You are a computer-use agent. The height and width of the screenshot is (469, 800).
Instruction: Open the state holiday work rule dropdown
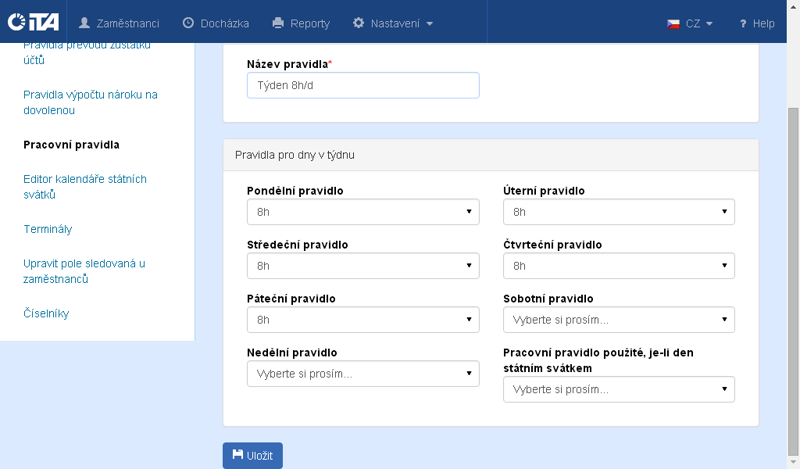tap(618, 389)
